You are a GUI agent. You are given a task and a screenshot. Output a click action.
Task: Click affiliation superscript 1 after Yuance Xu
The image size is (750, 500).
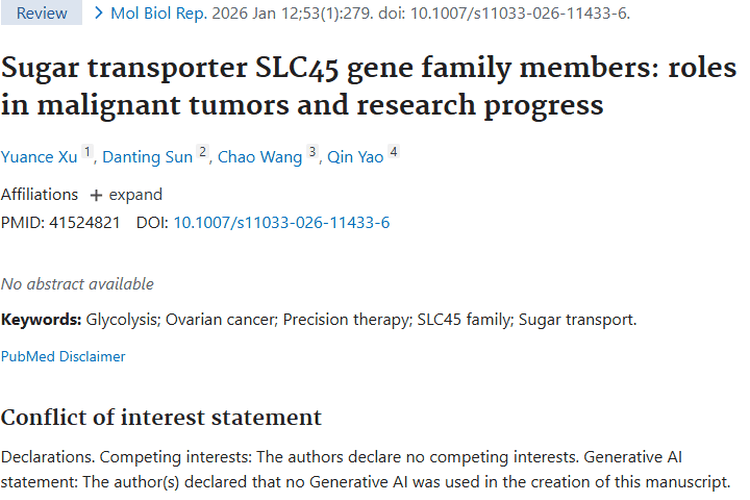tap(88, 153)
